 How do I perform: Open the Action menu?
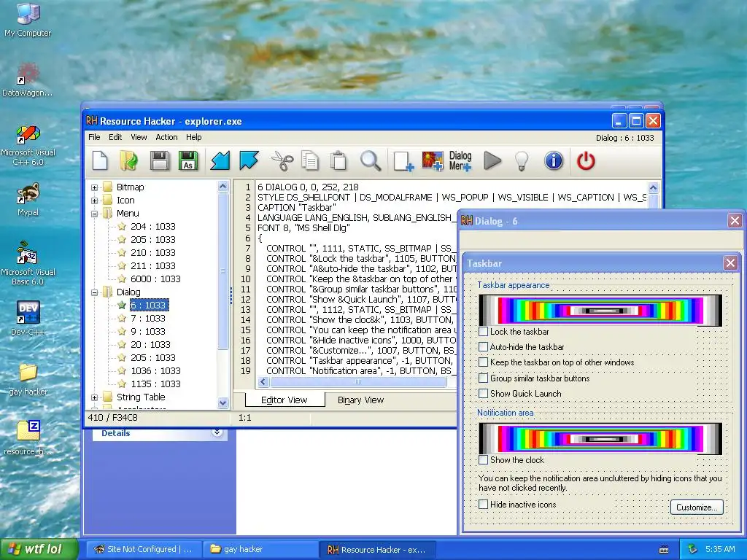click(166, 137)
